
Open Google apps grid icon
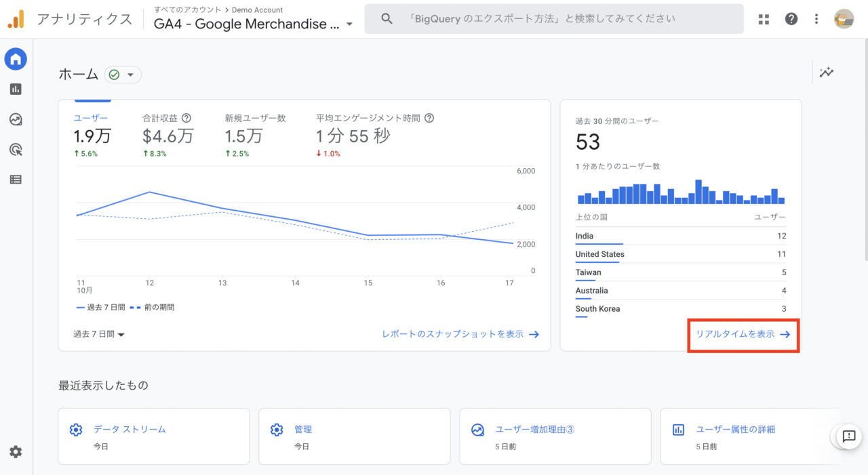pyautogui.click(x=764, y=19)
